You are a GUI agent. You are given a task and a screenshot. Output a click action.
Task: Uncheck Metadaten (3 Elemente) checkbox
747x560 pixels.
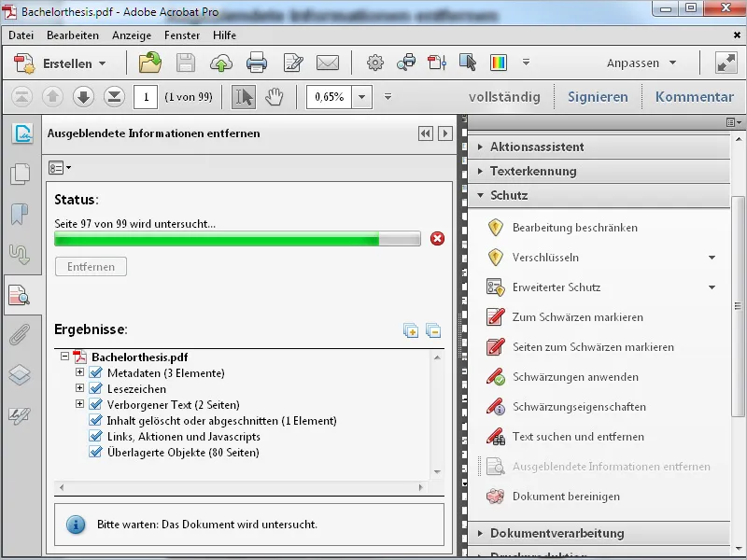point(96,372)
